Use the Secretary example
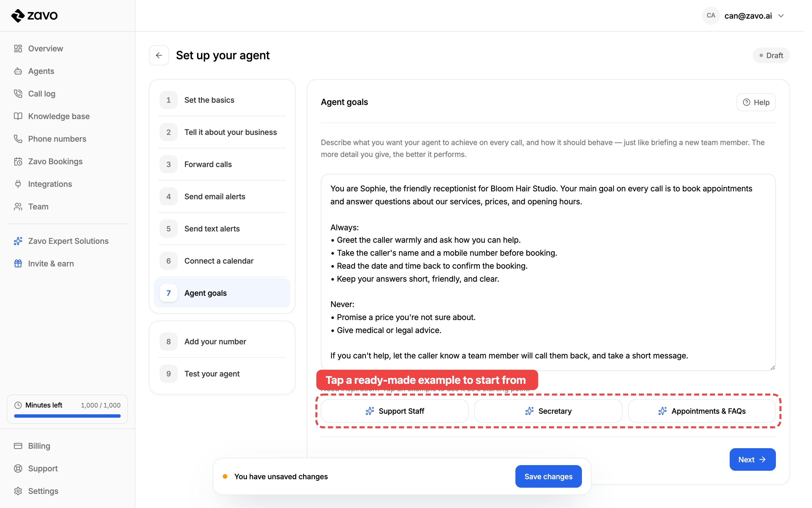Screen dimensions: 812x508 pos(548,411)
